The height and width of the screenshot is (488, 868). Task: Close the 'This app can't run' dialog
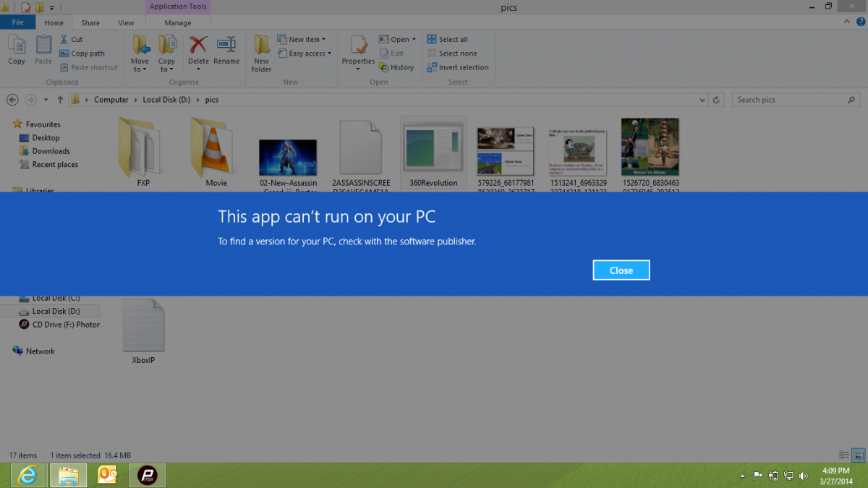point(621,270)
